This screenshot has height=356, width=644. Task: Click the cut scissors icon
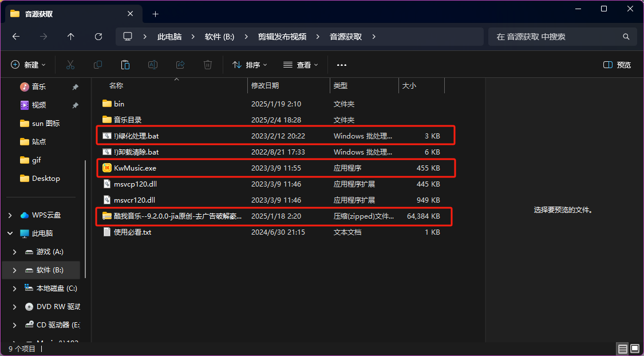[x=70, y=65]
